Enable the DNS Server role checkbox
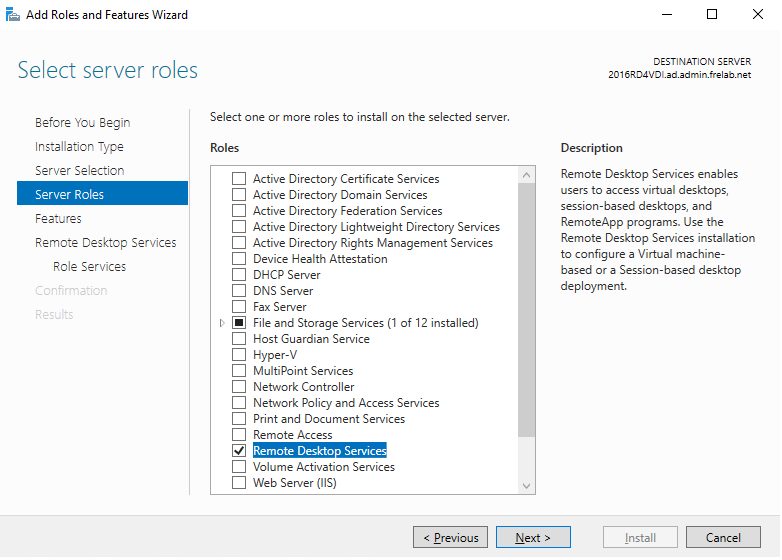 239,291
